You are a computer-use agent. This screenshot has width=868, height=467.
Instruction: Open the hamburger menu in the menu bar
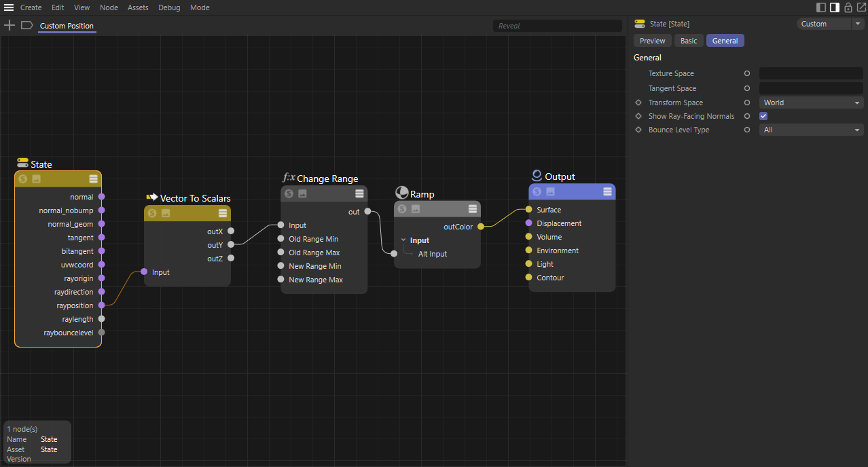[x=9, y=7]
